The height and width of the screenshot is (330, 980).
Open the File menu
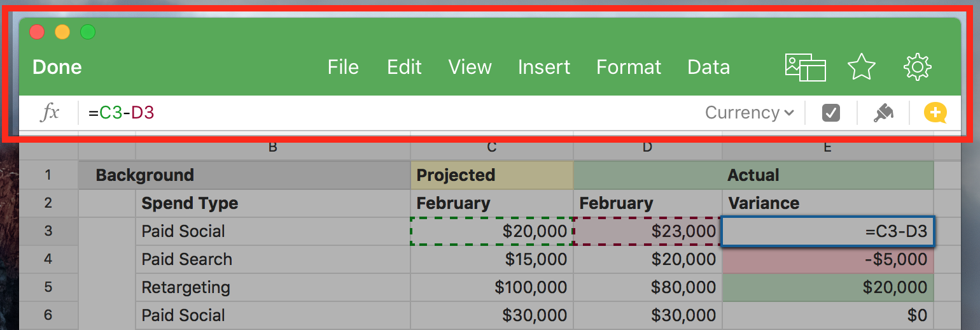pyautogui.click(x=343, y=67)
